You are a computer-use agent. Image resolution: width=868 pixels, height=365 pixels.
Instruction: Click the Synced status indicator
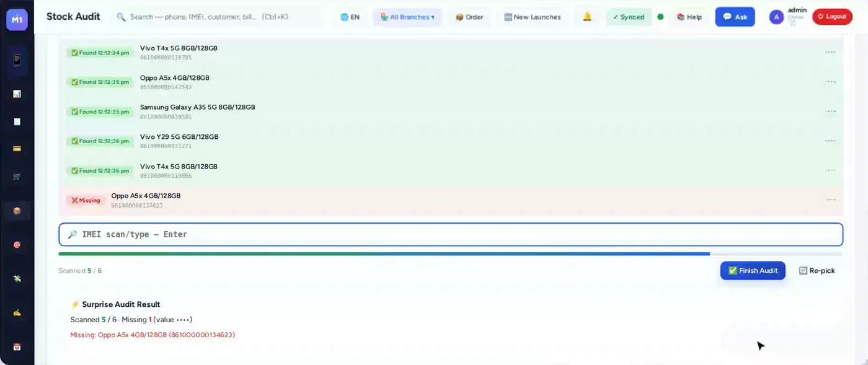pyautogui.click(x=628, y=17)
